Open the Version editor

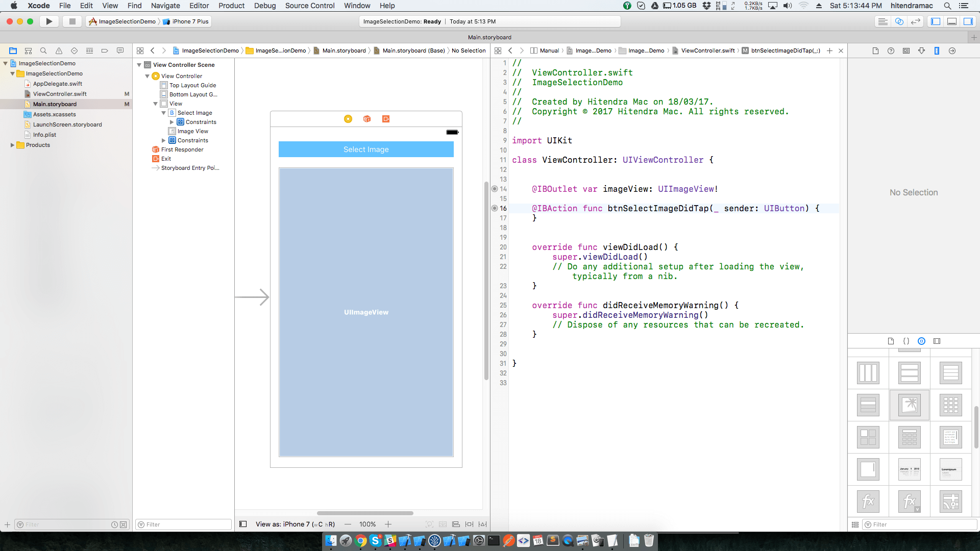point(916,21)
